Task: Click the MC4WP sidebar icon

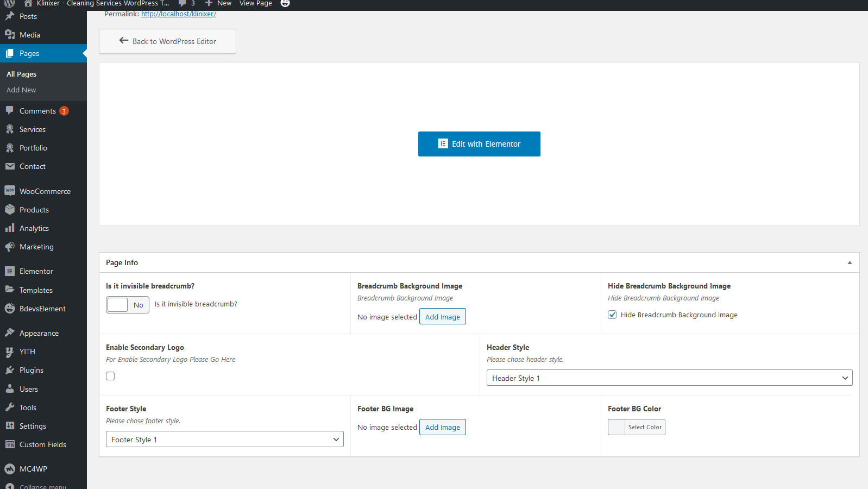Action: point(10,469)
